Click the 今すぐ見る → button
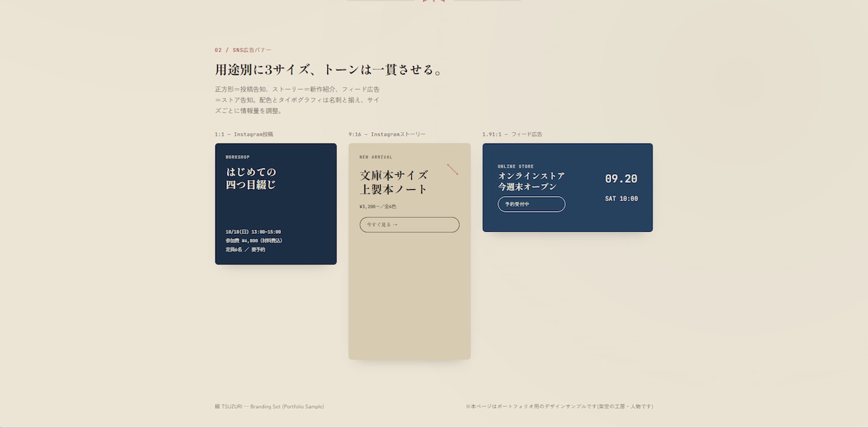This screenshot has height=428, width=868. [409, 225]
